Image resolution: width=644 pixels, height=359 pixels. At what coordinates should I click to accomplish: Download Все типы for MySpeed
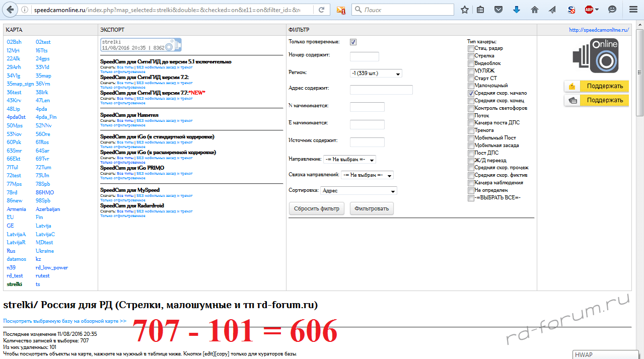[x=125, y=195]
